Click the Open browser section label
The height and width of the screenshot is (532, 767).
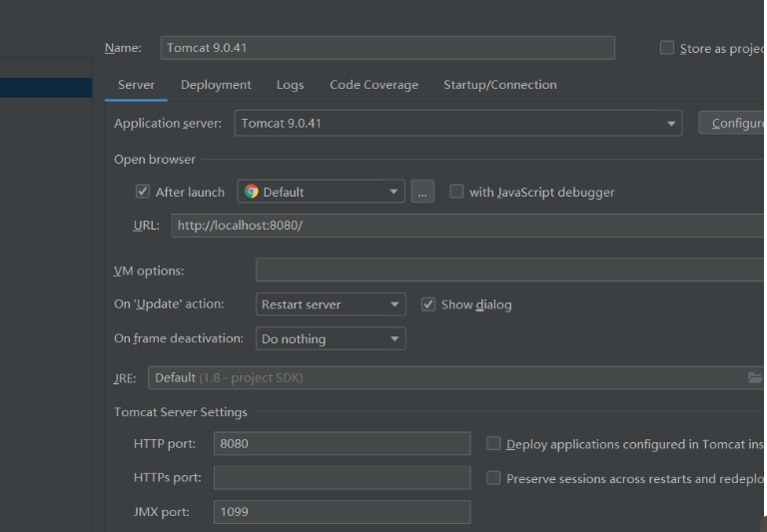[x=155, y=160]
